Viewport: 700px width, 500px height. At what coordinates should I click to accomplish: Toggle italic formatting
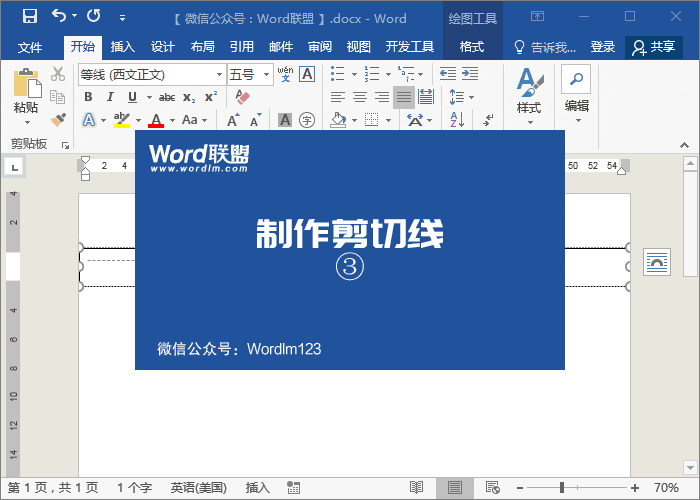coord(110,97)
